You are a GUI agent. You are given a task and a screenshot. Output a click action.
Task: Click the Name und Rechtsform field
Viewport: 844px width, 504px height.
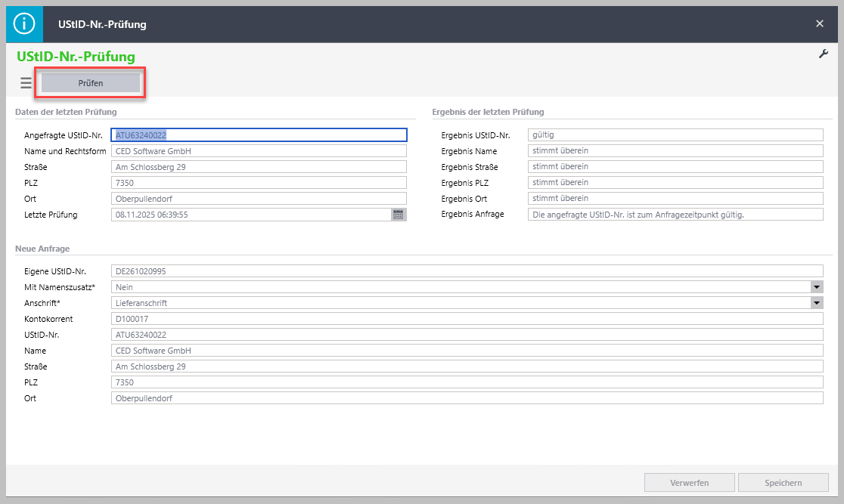(x=259, y=151)
